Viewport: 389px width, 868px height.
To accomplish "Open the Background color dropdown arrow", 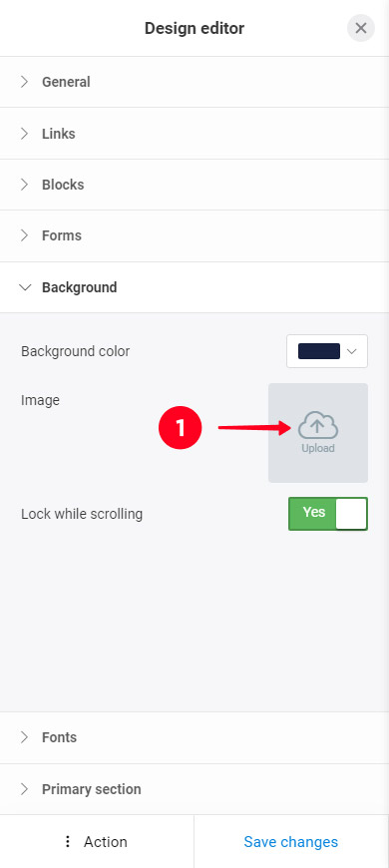I will point(352,351).
